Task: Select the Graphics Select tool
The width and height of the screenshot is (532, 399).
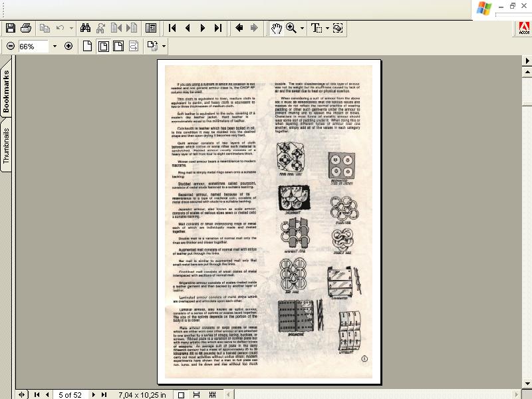Action: (338, 28)
